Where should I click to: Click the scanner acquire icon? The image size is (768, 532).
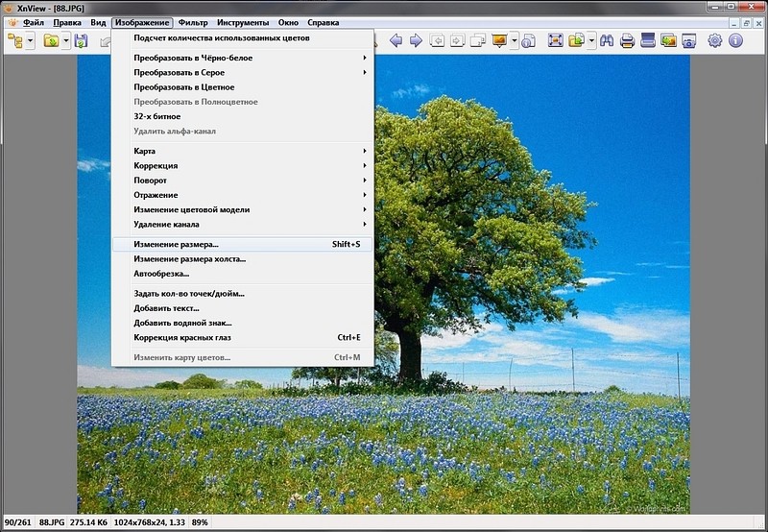(648, 40)
